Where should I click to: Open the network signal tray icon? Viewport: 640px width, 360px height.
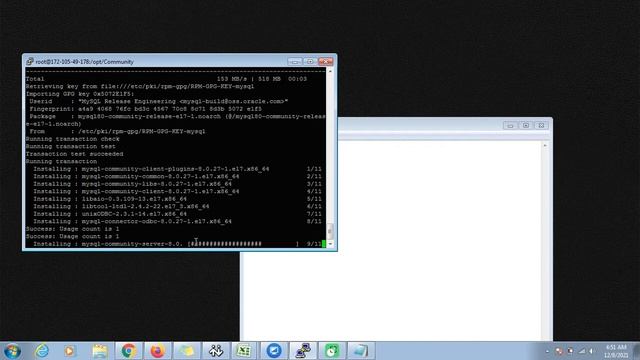pyautogui.click(x=582, y=351)
